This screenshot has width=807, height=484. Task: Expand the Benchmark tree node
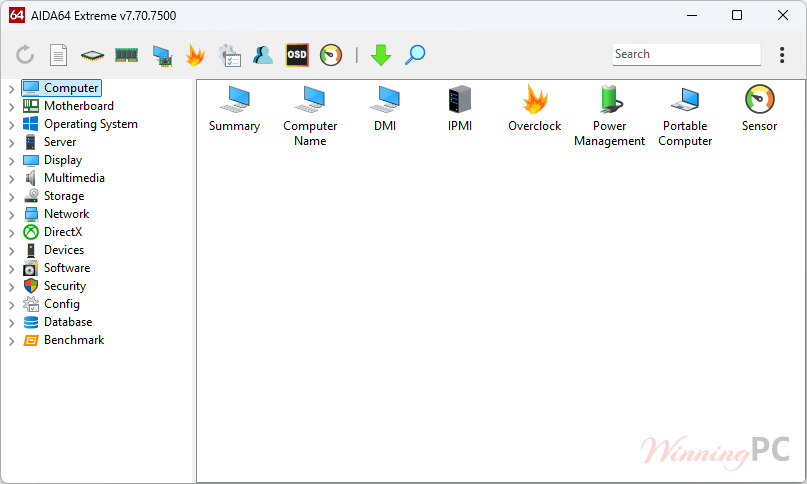[11, 341]
